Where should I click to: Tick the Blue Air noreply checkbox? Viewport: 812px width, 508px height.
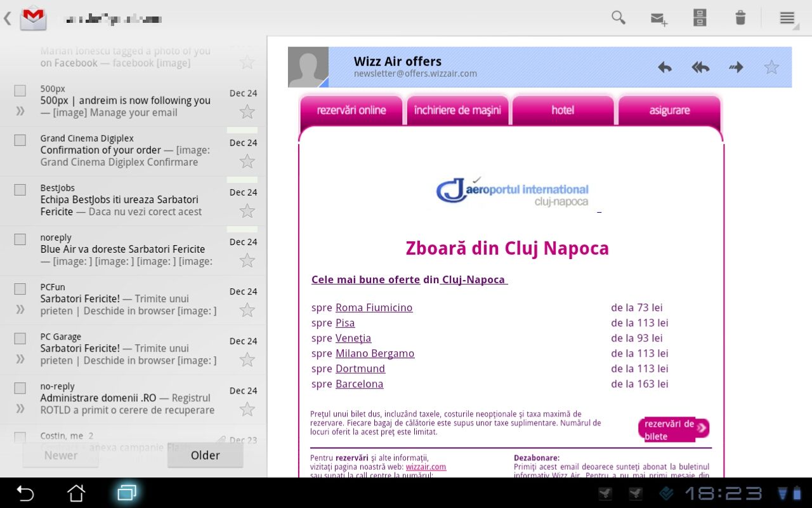point(20,239)
